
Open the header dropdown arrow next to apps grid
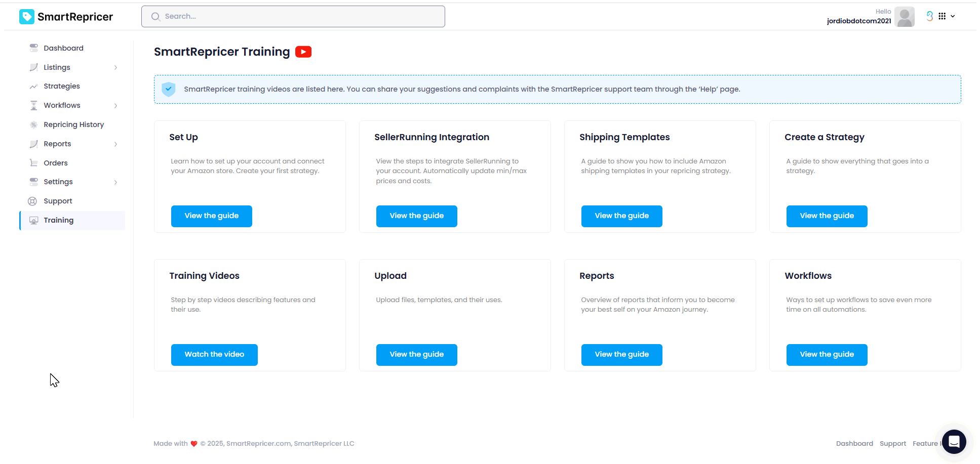953,16
